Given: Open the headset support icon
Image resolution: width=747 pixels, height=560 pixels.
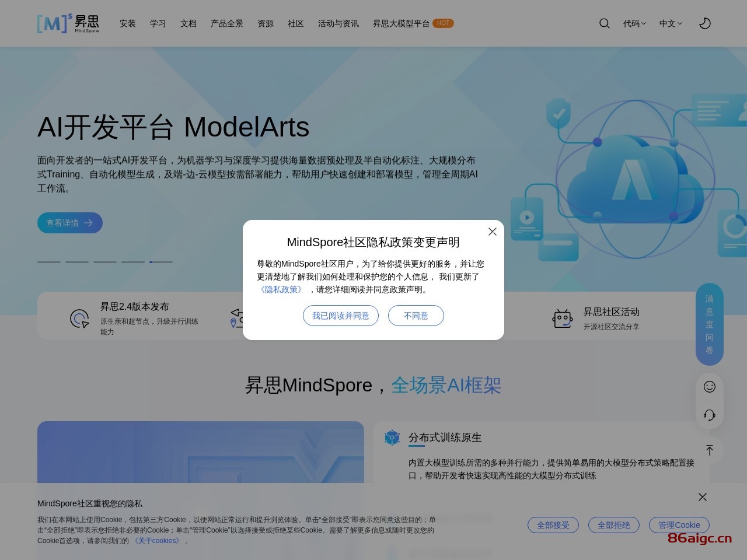Looking at the screenshot, I should click(x=710, y=415).
